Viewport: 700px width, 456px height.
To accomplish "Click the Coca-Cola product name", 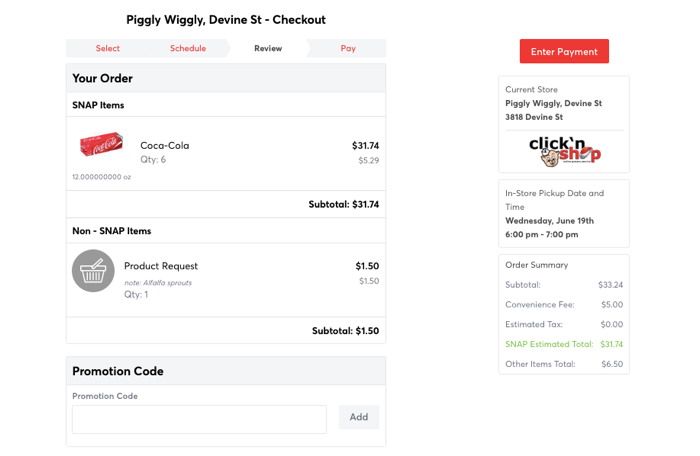I will 165,145.
